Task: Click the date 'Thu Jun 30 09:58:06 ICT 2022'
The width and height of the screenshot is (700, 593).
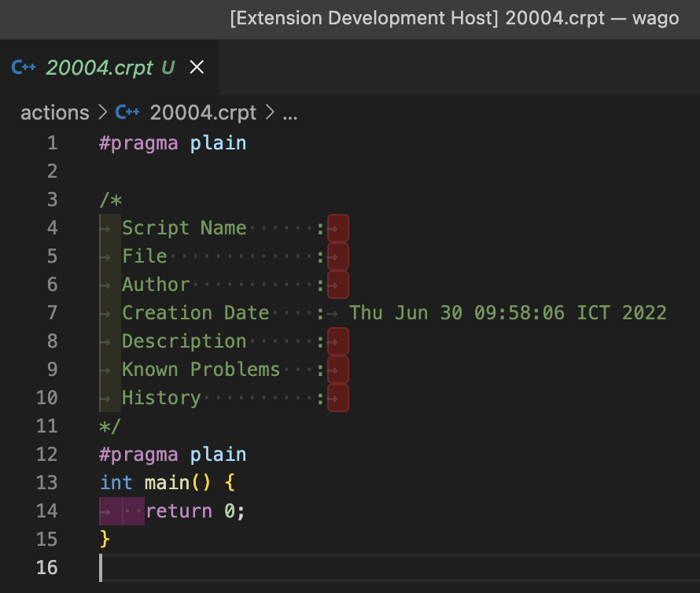Action: pos(507,312)
